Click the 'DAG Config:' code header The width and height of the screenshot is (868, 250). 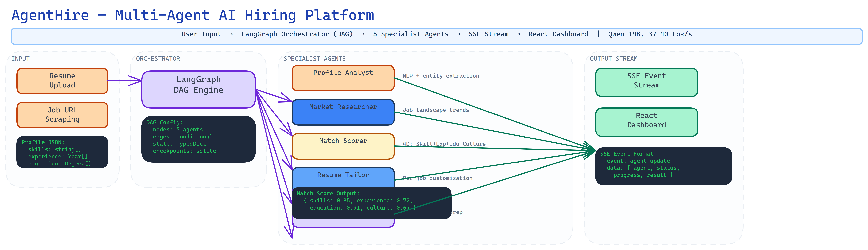pyautogui.click(x=164, y=122)
